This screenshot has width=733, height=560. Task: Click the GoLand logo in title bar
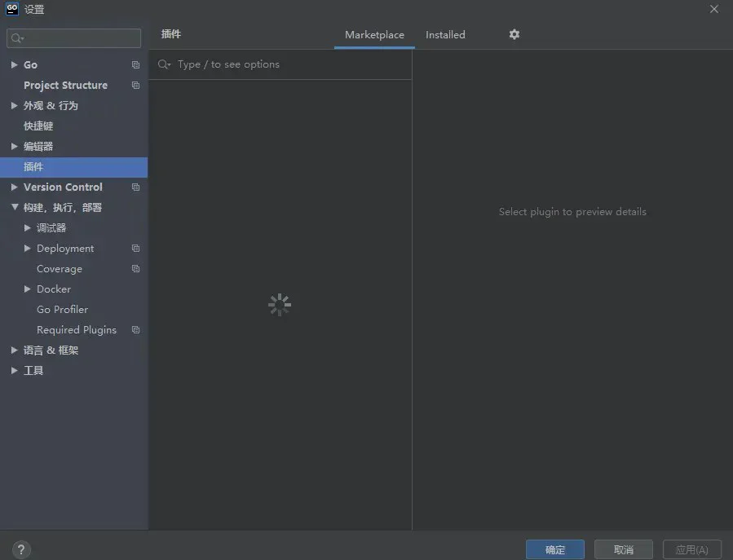[12, 9]
